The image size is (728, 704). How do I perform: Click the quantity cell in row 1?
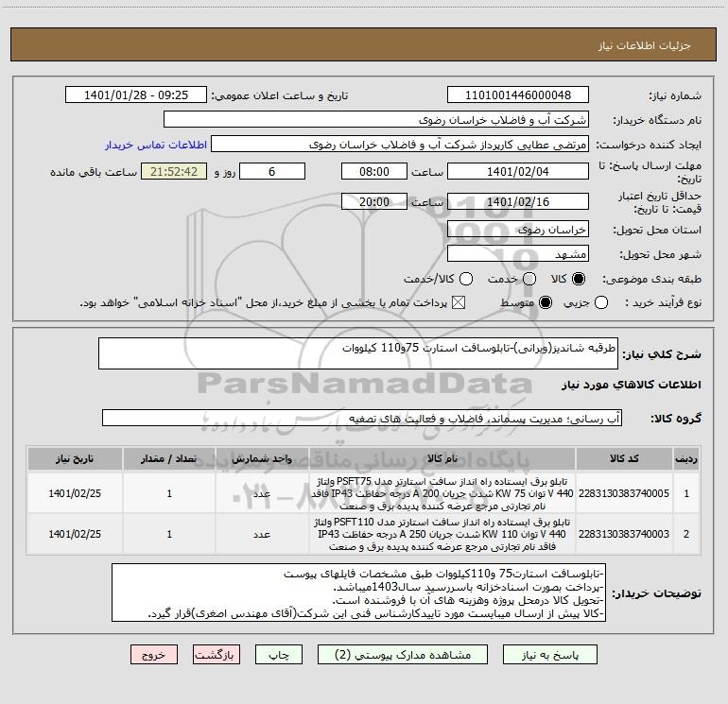(169, 493)
